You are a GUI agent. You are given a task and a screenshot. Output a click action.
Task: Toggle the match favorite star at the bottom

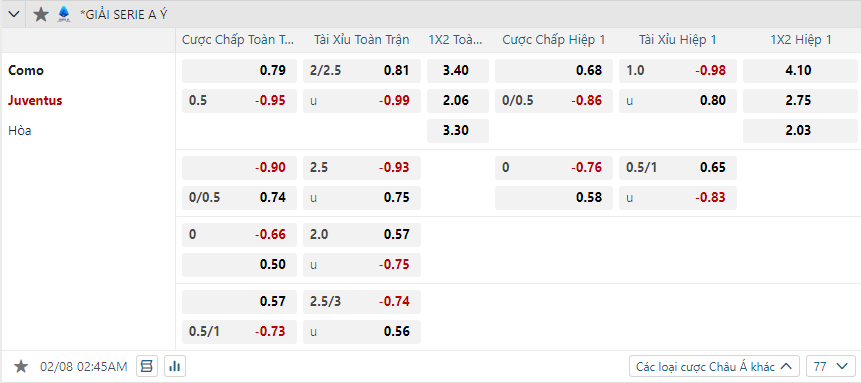[x=21, y=366]
